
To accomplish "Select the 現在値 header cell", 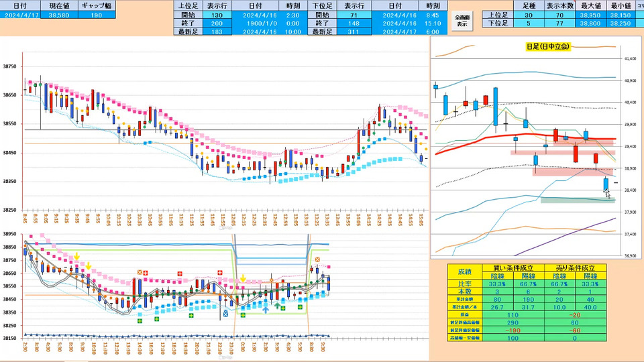I will [x=59, y=6].
